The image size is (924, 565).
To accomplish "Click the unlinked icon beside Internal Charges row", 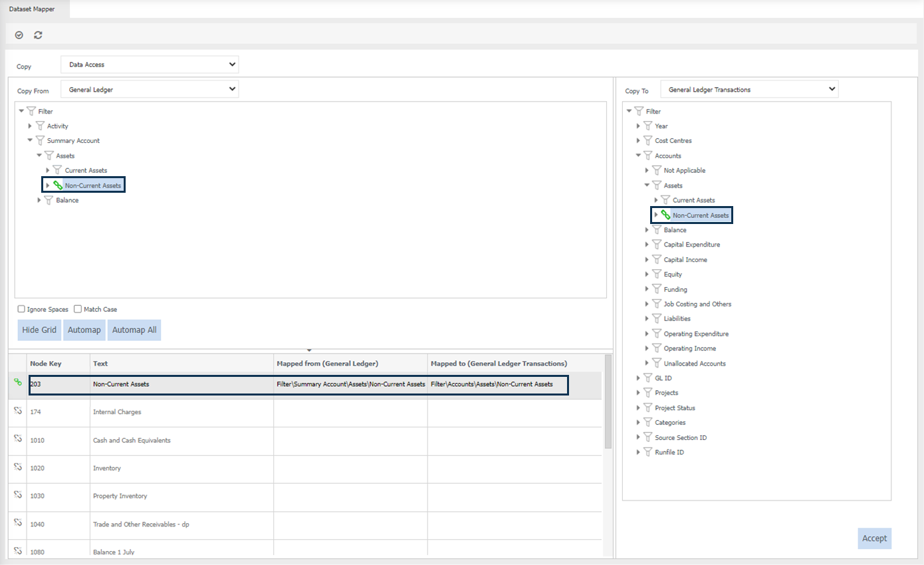I will (x=18, y=411).
